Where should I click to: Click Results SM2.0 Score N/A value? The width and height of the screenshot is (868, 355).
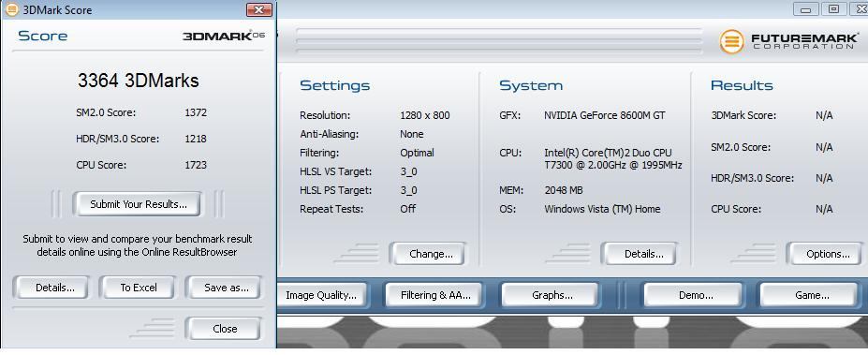coord(824,147)
